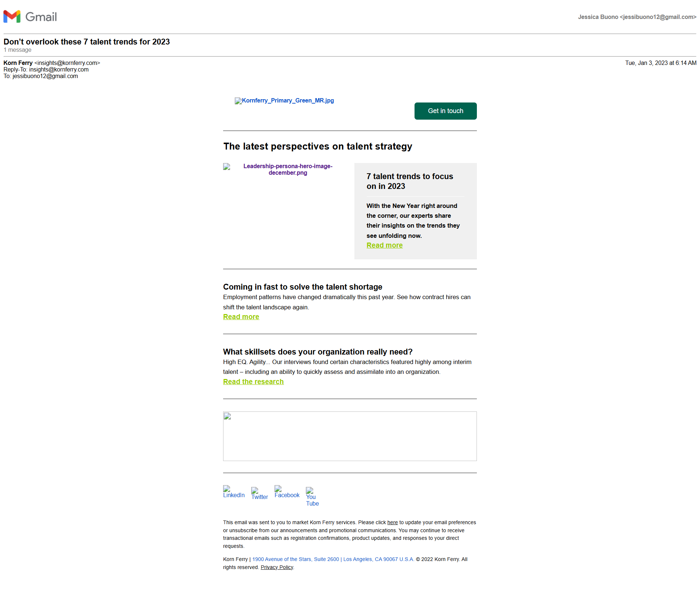Image resolution: width=700 pixels, height=596 pixels.
Task: Click the broken banner image placeholder
Action: coord(350,436)
